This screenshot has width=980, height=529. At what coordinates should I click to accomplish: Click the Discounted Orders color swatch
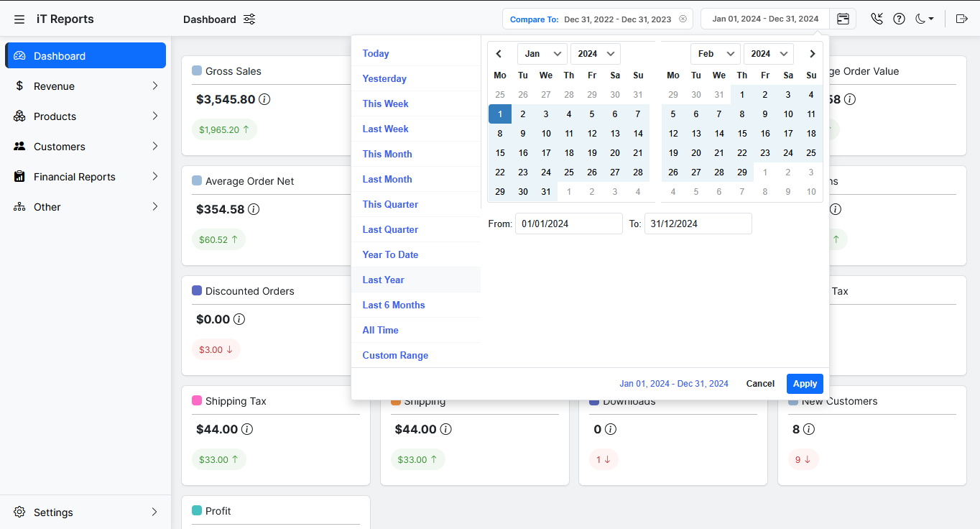point(197,291)
